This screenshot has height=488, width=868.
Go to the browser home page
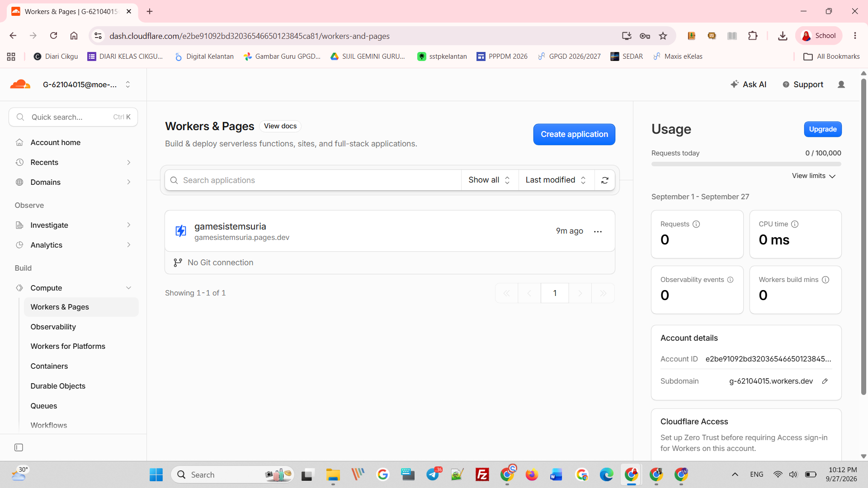coord(74,36)
